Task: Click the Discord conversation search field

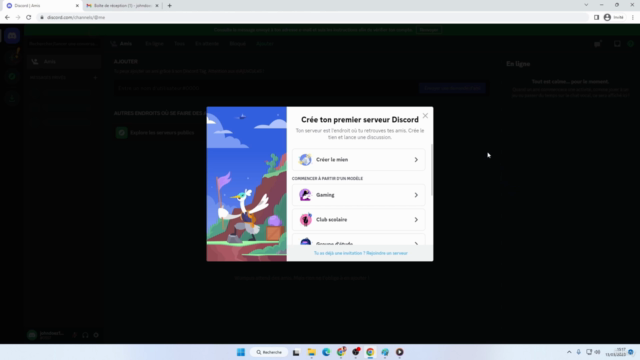Action: click(x=62, y=44)
